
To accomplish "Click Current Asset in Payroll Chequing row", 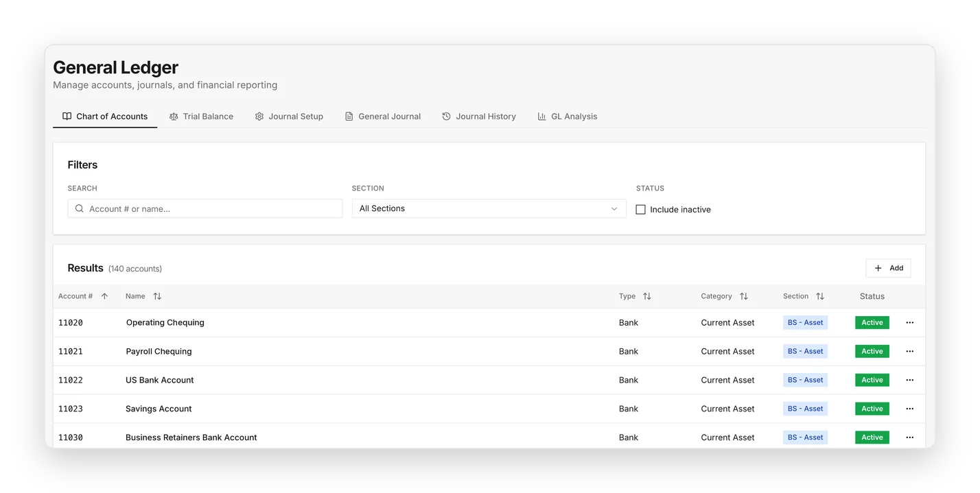I will [727, 351].
